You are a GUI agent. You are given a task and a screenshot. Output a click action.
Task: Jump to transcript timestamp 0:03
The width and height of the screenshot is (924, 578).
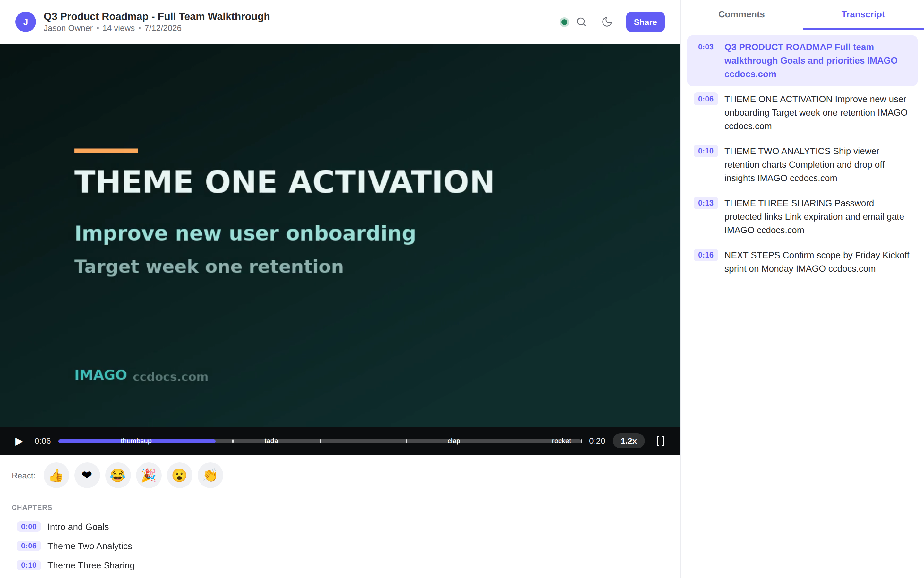[x=706, y=47]
